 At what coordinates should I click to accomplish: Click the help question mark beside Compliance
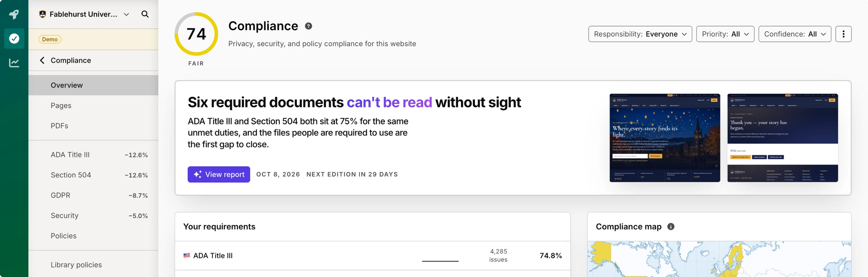point(308,26)
